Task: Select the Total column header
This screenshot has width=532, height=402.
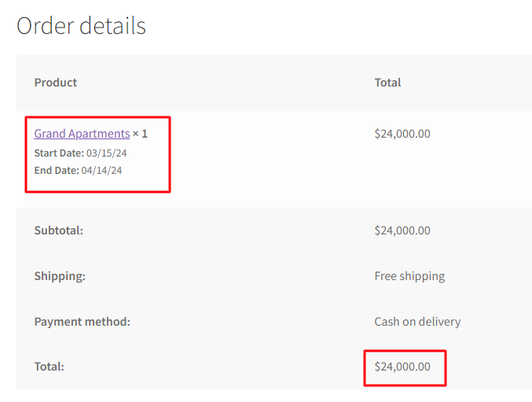Action: pyautogui.click(x=387, y=83)
